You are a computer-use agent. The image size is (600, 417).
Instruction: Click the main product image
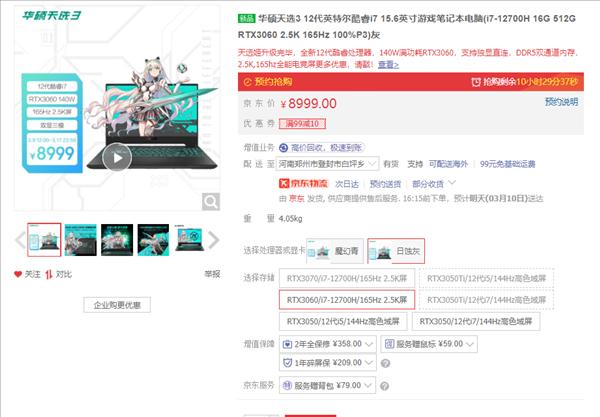coord(117,108)
